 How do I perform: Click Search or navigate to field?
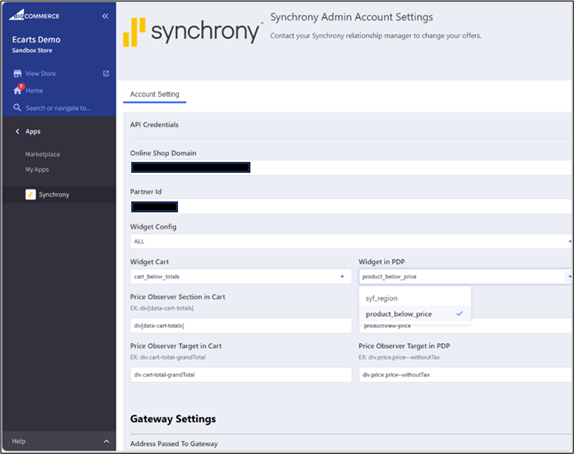pos(58,108)
